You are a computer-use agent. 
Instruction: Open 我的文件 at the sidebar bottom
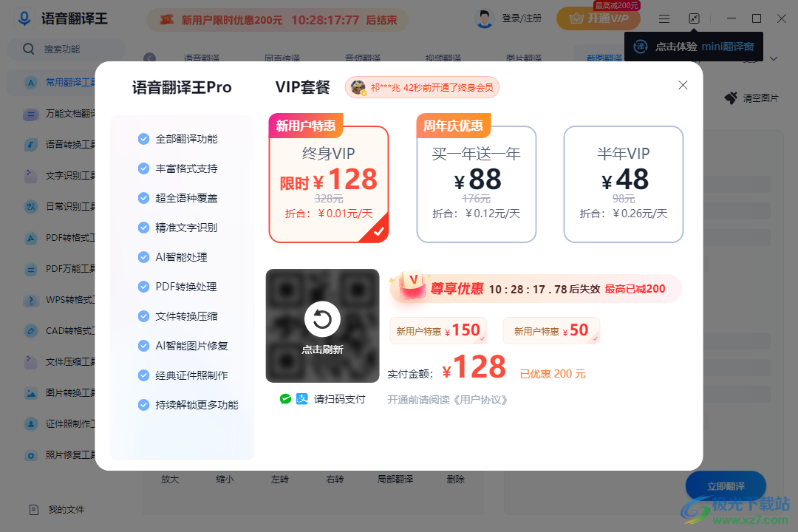57,510
